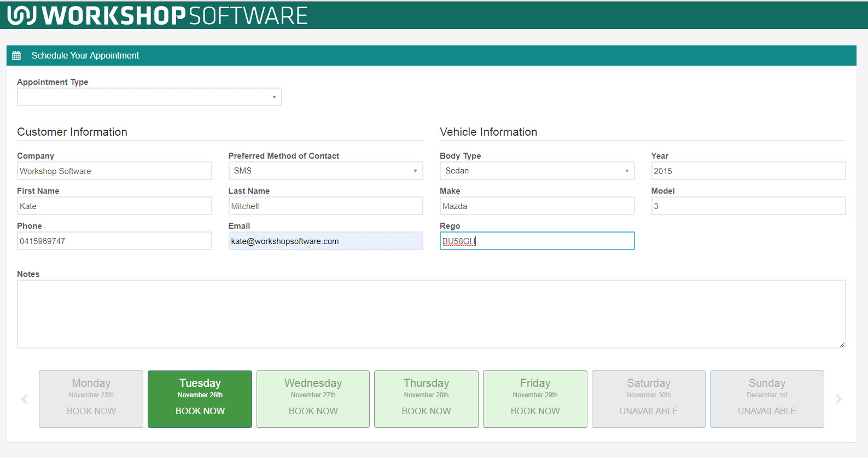868x458 pixels.
Task: Click the Last Name field containing Mitchell
Action: tap(325, 206)
